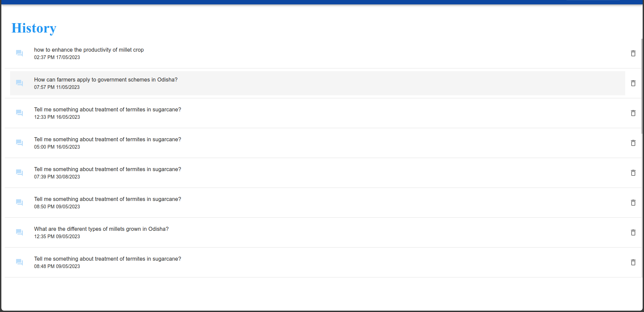Open "how to enhance the productivity of millet crop"
The width and height of the screenshot is (644, 312).
pyautogui.click(x=89, y=50)
